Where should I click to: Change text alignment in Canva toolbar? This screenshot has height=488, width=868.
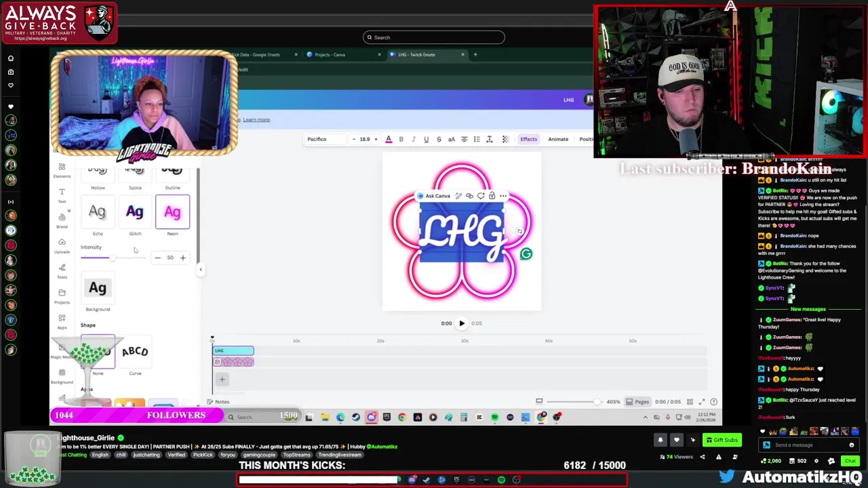pos(465,139)
